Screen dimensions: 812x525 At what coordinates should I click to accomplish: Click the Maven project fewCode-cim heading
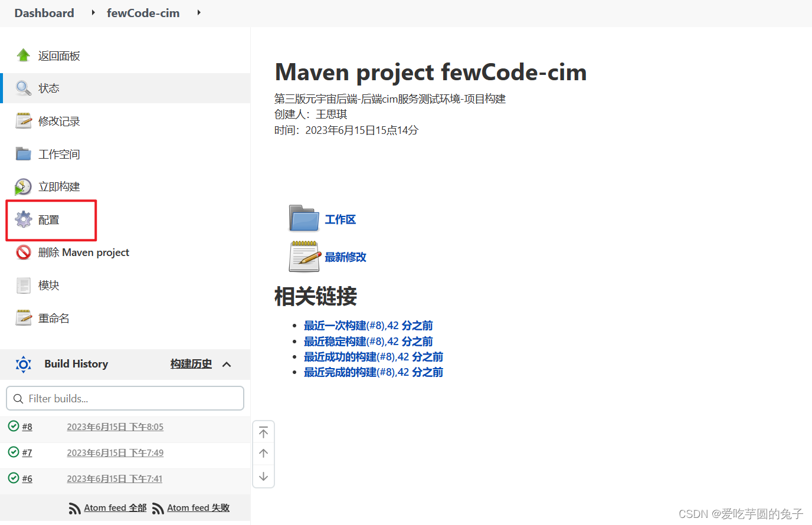pyautogui.click(x=431, y=72)
